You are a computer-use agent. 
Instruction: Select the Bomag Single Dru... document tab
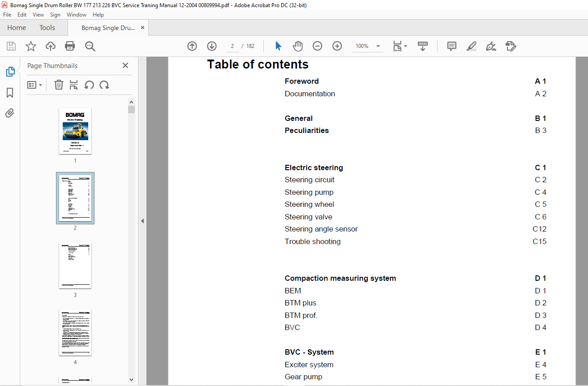108,28
